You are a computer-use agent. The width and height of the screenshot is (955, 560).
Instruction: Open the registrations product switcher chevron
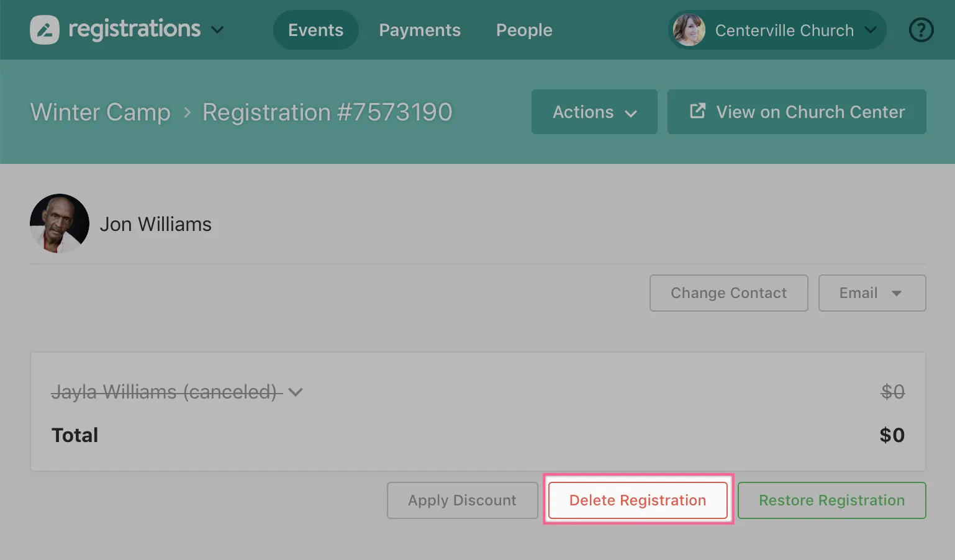[217, 30]
